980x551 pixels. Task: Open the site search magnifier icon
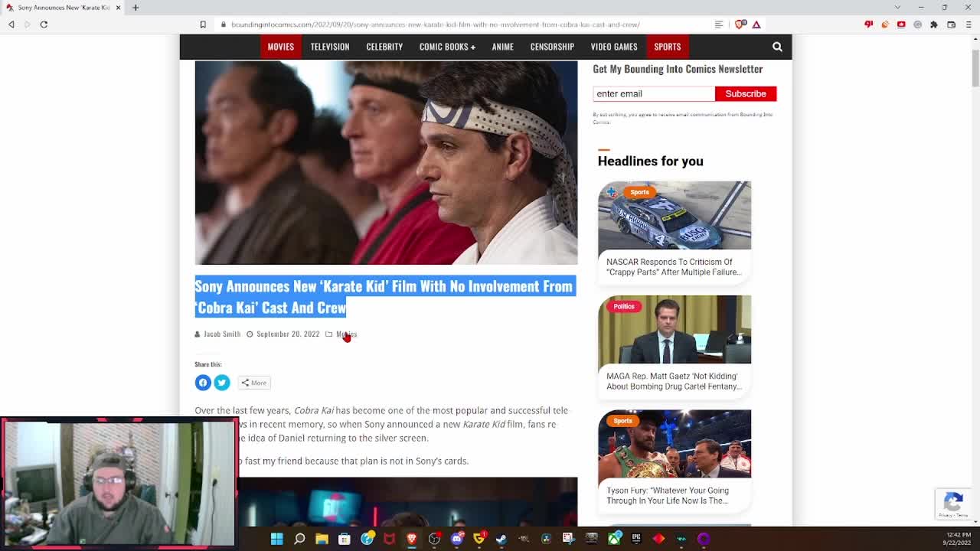(777, 47)
